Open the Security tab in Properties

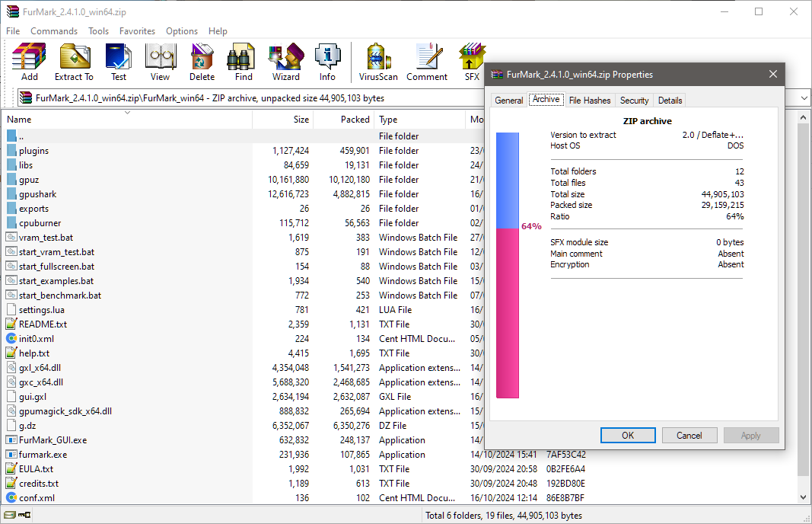(634, 100)
